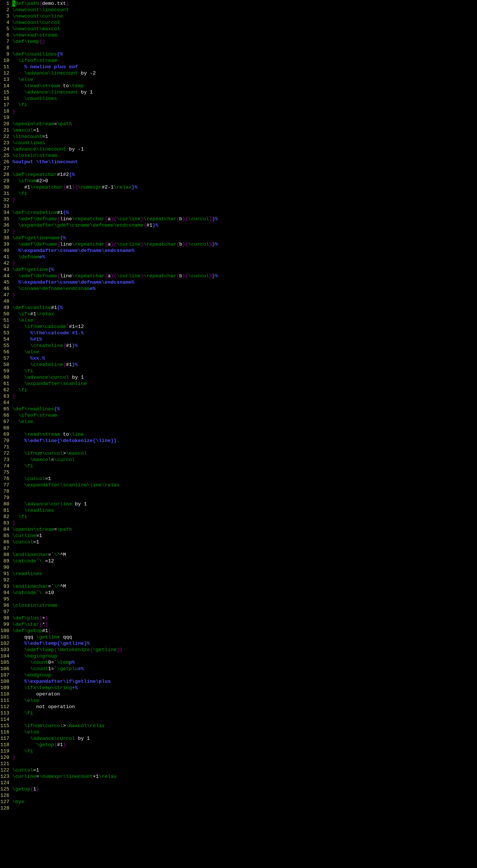
Task: Click the commented %\edef\line{\detokenize{\line}} line
Action: tap(72, 441)
